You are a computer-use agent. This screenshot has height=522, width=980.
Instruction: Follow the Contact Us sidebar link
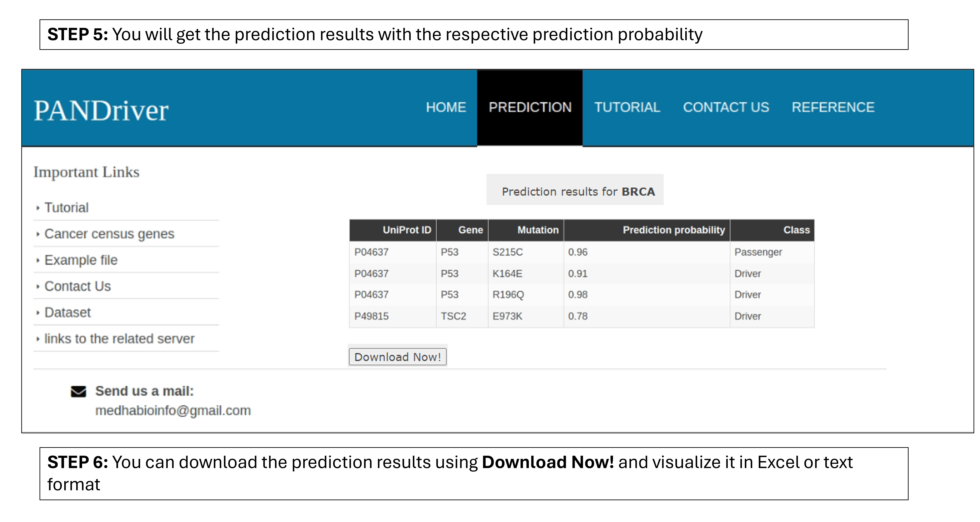[x=78, y=287]
